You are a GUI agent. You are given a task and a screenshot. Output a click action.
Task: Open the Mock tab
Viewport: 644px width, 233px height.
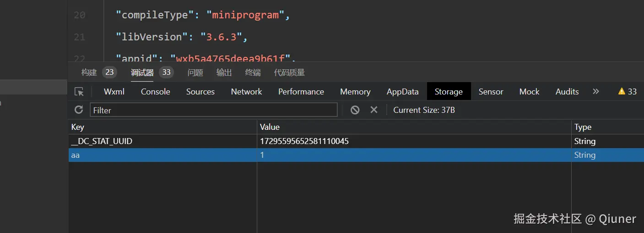click(x=529, y=92)
